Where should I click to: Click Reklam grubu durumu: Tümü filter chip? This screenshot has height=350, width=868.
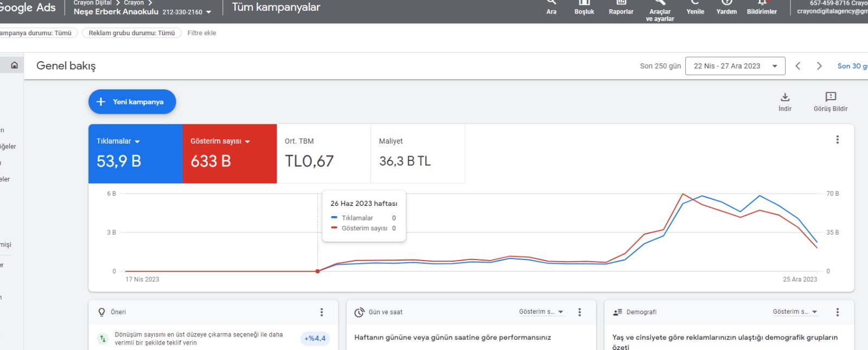(132, 33)
